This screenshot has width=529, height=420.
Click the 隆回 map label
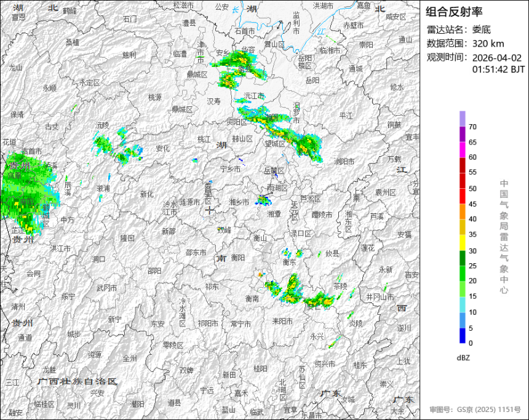point(127,238)
